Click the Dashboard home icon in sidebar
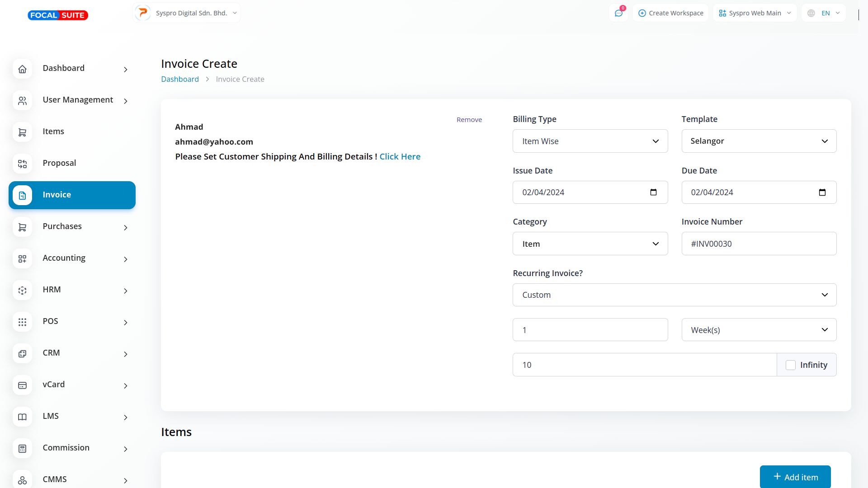 [x=22, y=69]
